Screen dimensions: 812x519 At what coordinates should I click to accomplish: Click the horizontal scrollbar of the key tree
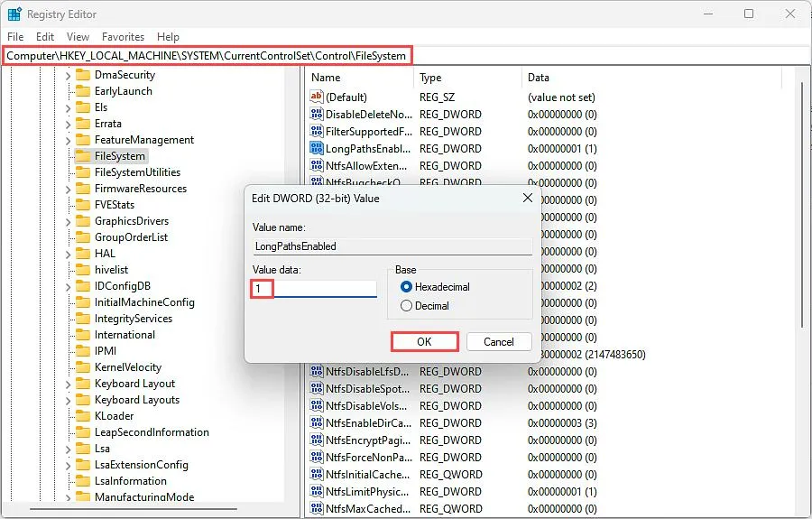[x=134, y=509]
